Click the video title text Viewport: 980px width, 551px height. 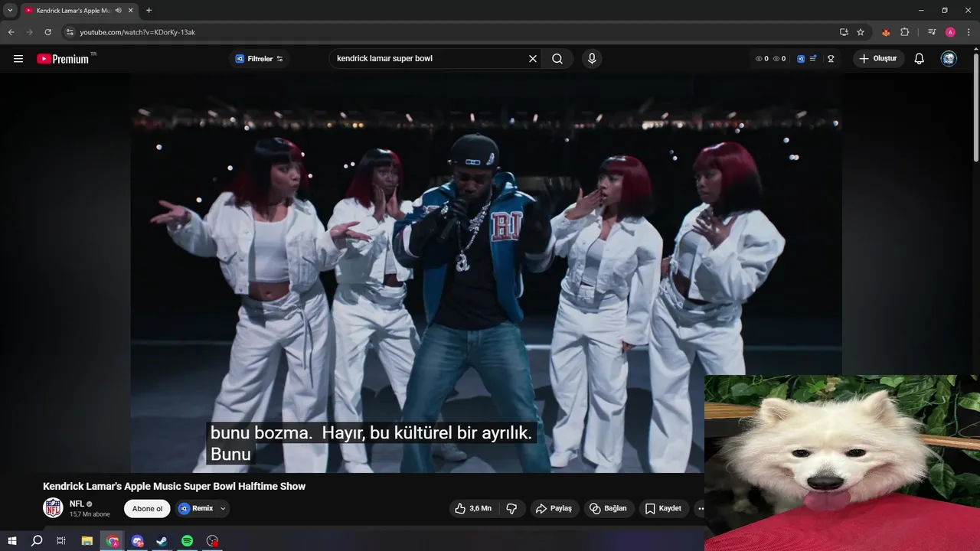pyautogui.click(x=174, y=486)
